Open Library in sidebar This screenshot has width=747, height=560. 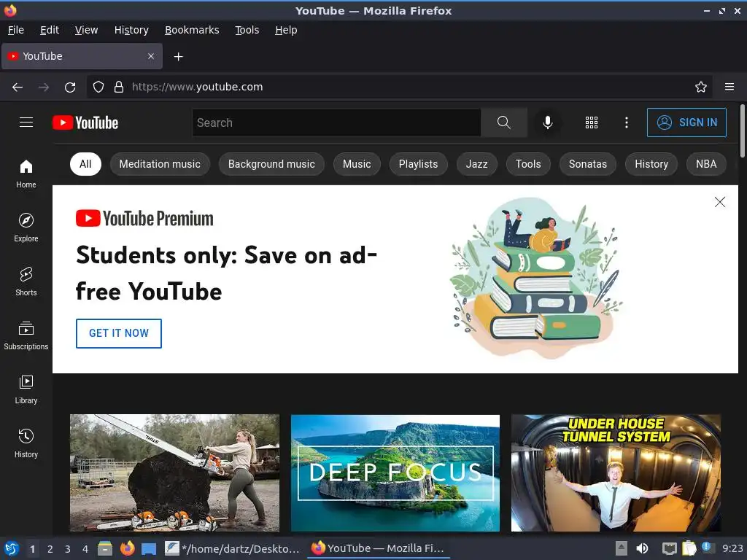[26, 389]
